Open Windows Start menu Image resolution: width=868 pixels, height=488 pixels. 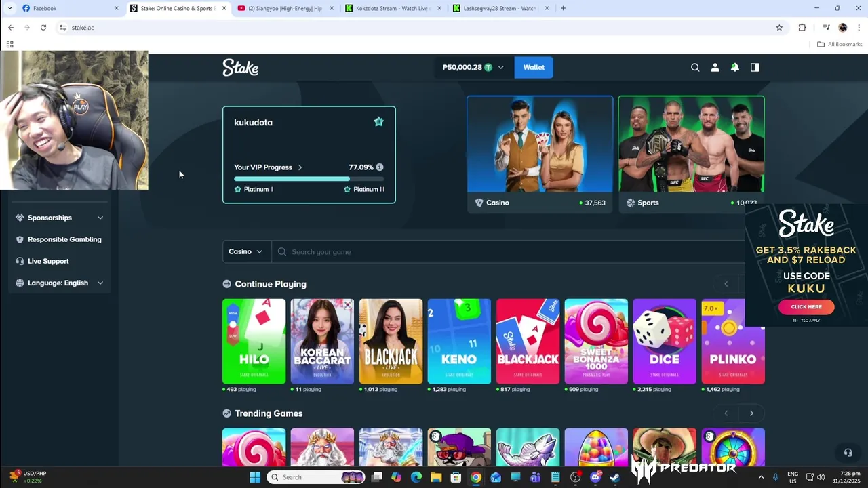pyautogui.click(x=255, y=477)
